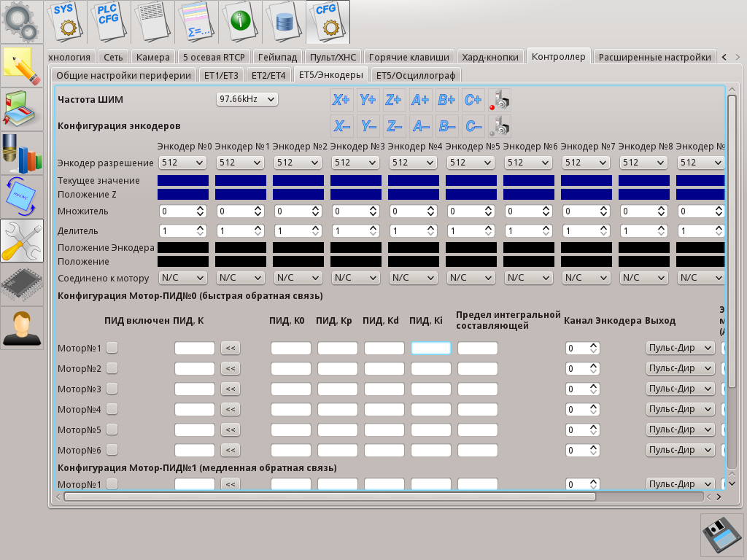Expand Энкодер №0 resolution 512 dropdown
The width and height of the screenshot is (747, 560).
[183, 163]
